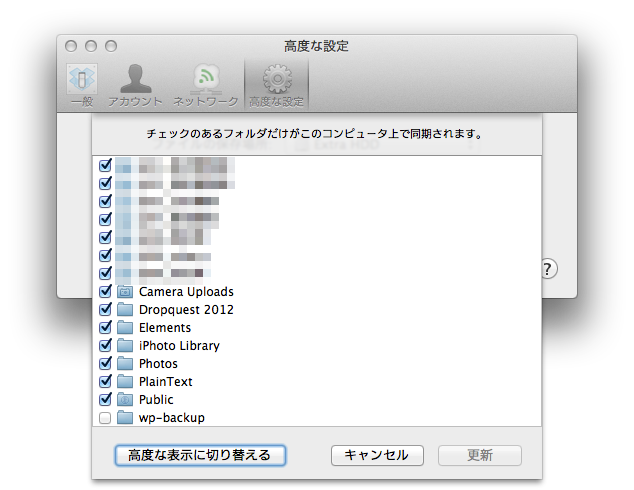Select the Elements folder row label
The height and width of the screenshot is (490, 634).
[165, 328]
